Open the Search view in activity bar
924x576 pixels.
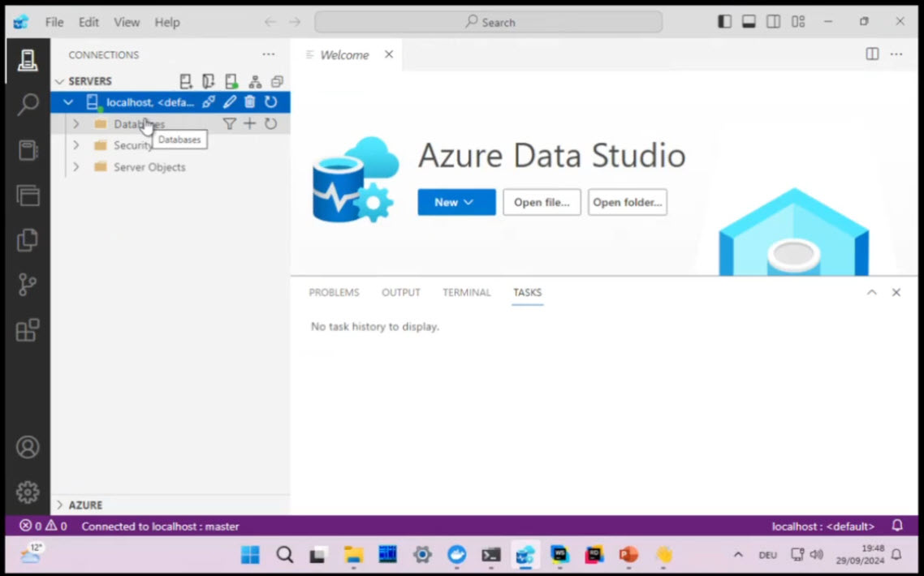coord(28,105)
